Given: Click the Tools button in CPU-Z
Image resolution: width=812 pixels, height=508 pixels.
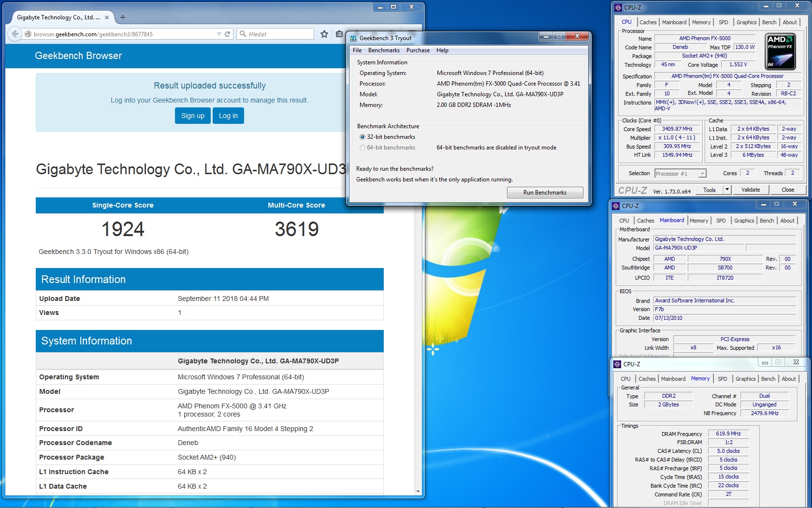Looking at the screenshot, I should [710, 190].
